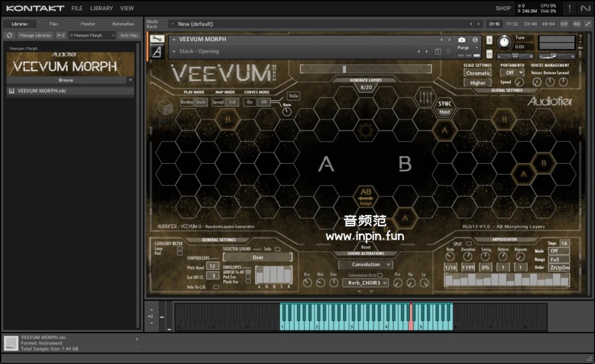Open the FILE menu

pos(77,8)
